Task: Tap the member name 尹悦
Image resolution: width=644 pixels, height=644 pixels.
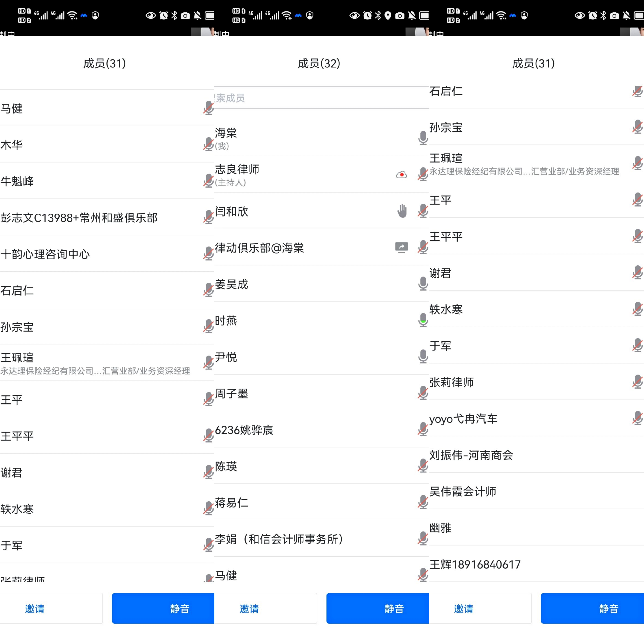Action: tap(226, 357)
